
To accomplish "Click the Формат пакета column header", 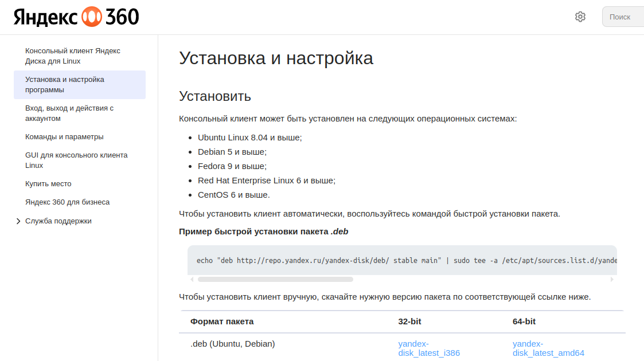I will coord(222,321).
